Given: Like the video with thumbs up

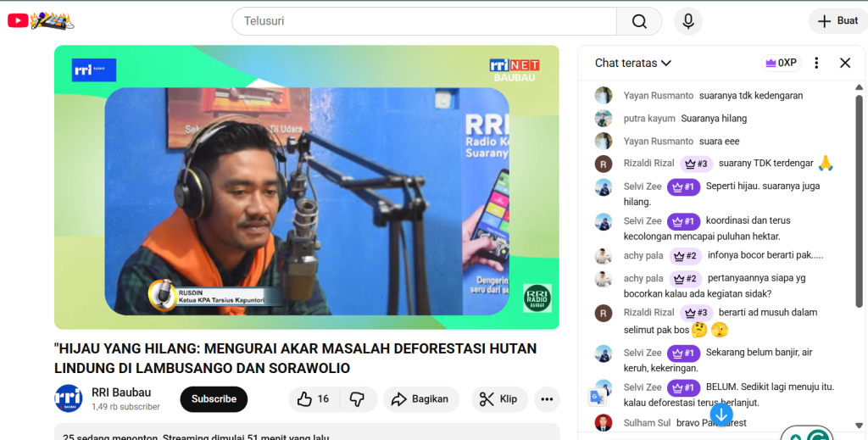Looking at the screenshot, I should coord(314,399).
